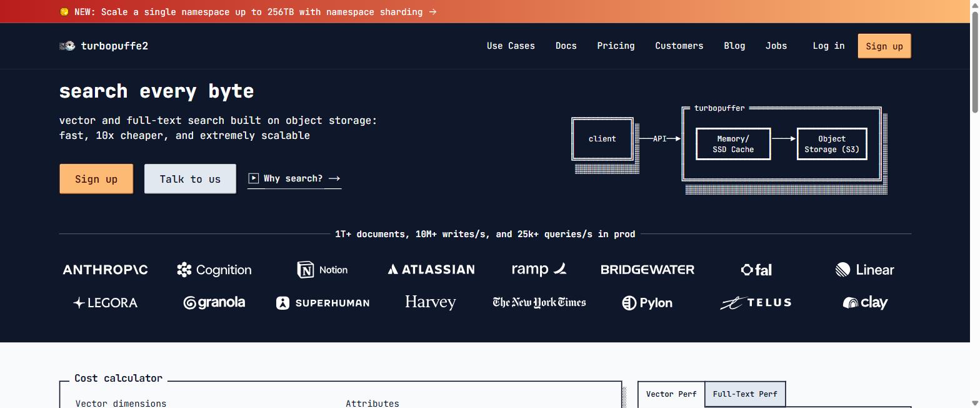This screenshot has height=408, width=980.
Task: Click the API label in diagram
Action: click(x=660, y=139)
